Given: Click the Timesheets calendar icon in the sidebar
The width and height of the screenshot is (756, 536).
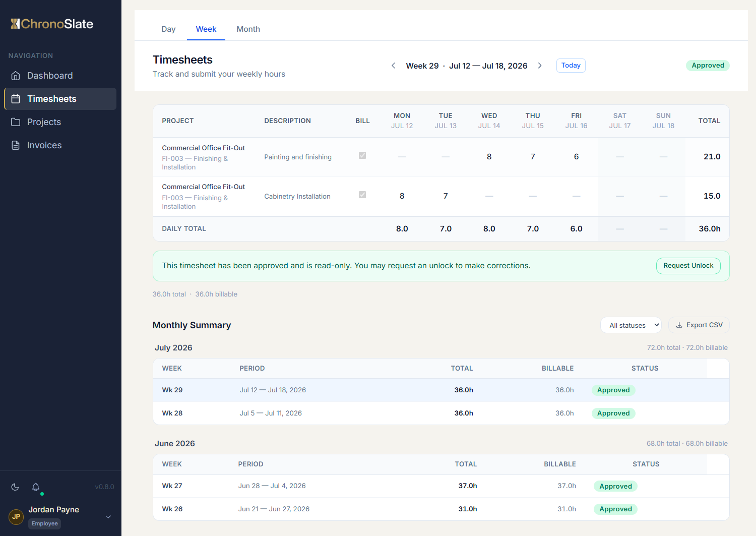Looking at the screenshot, I should pyautogui.click(x=16, y=99).
